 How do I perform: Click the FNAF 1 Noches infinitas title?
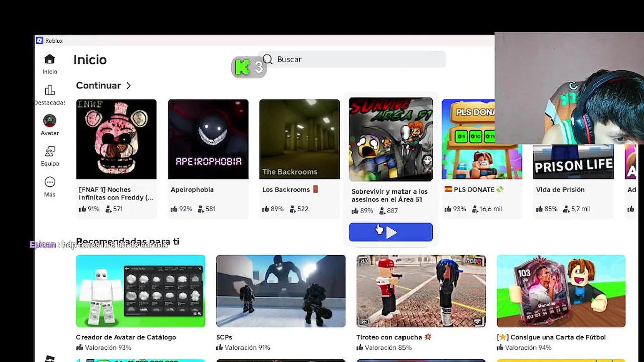[x=116, y=194]
